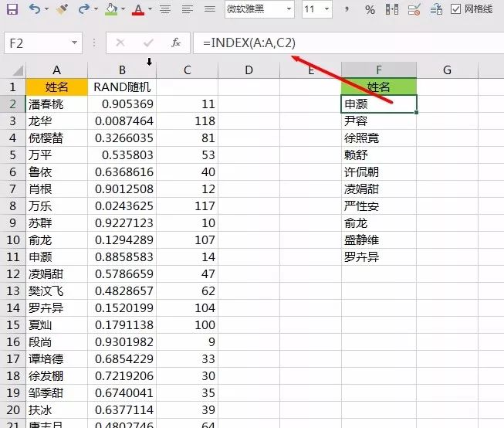Viewport: 504px width, 428px height.
Task: Select the cell with value 0.1791138
Action: [x=122, y=324]
